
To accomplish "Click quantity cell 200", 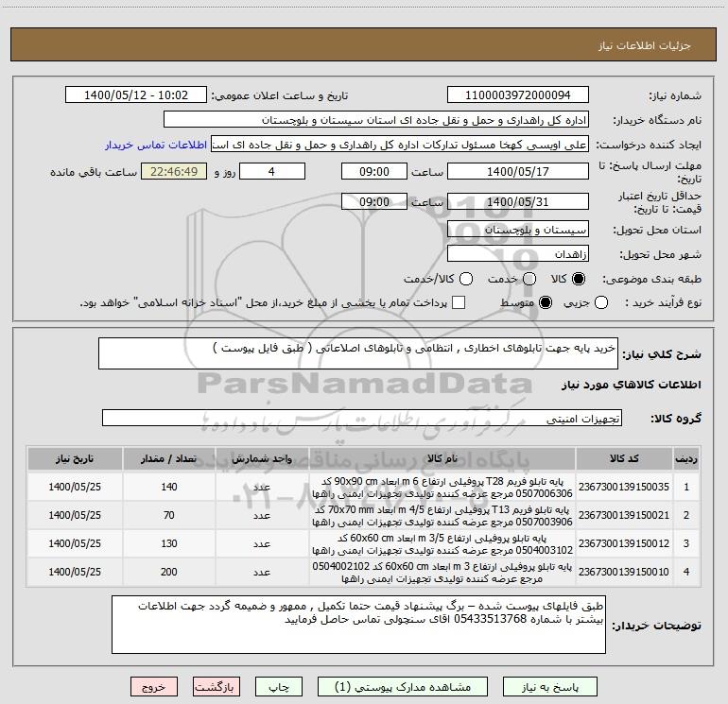I will pyautogui.click(x=169, y=572).
